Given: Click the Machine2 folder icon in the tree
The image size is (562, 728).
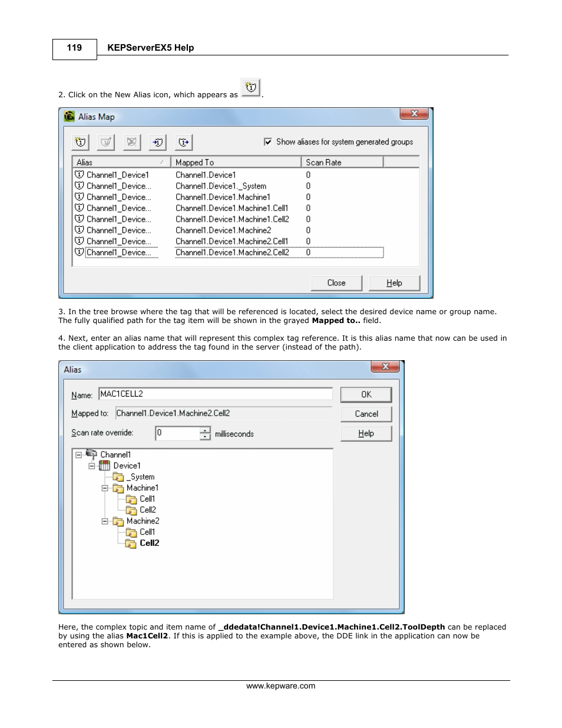Looking at the screenshot, I should pyautogui.click(x=118, y=521).
